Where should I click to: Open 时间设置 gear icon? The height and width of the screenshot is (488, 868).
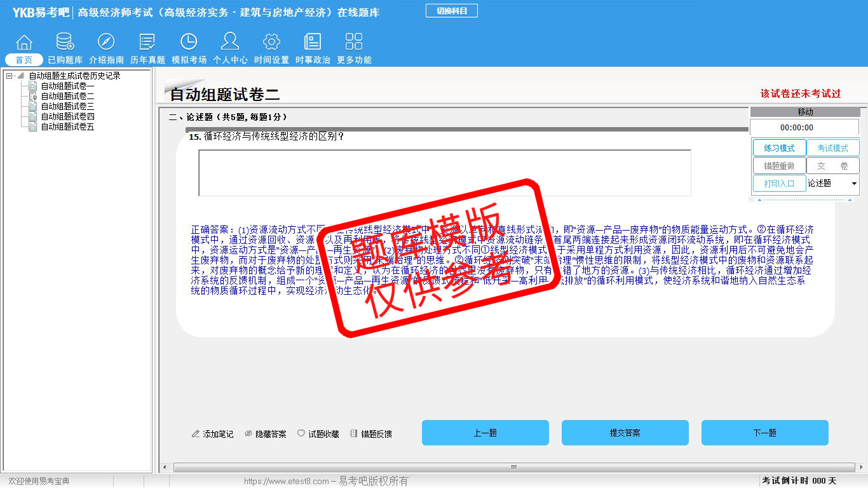(x=271, y=43)
